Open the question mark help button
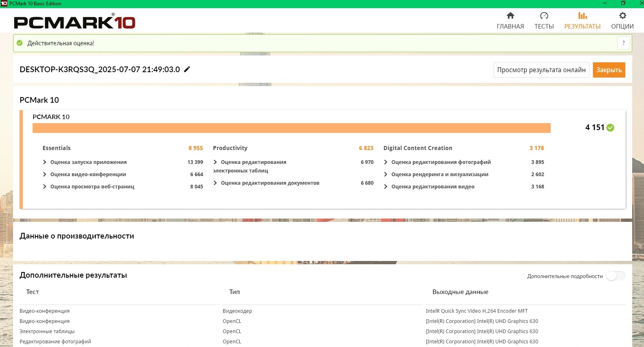The image size is (644, 347). [624, 43]
